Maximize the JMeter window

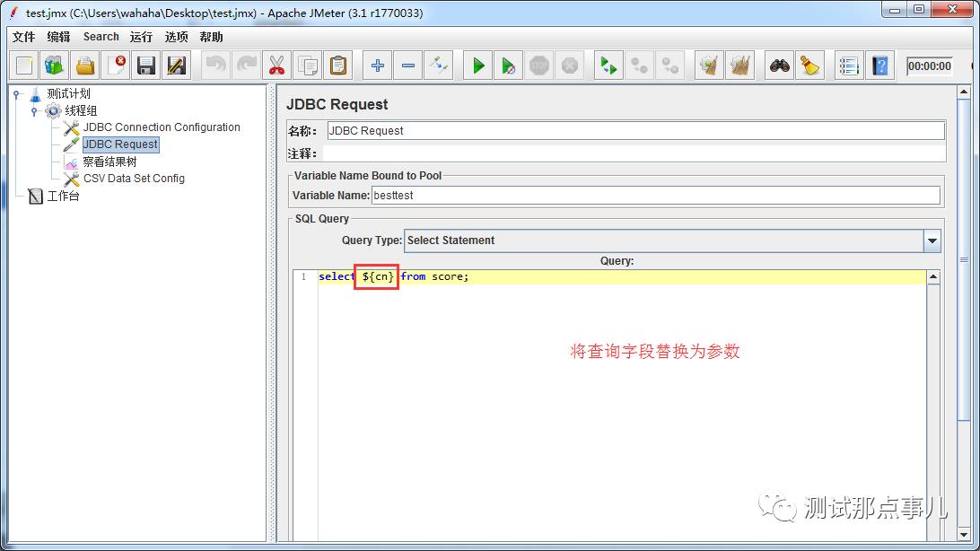pyautogui.click(x=919, y=9)
